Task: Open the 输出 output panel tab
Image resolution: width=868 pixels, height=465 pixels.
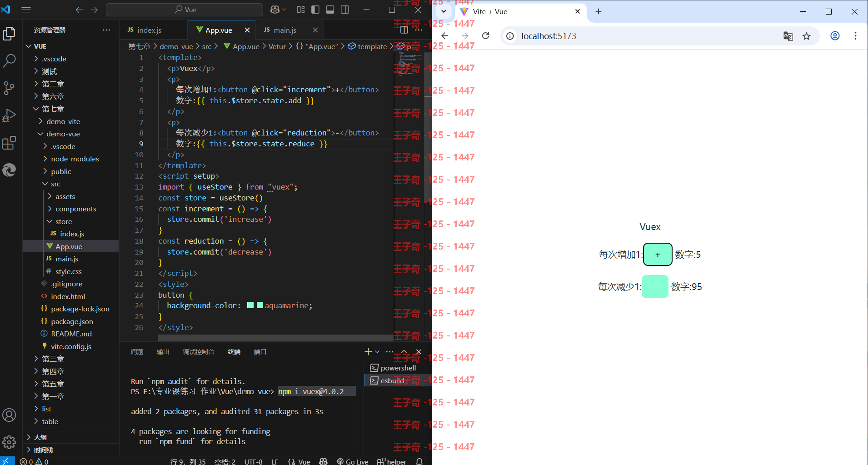Action: pos(163,352)
